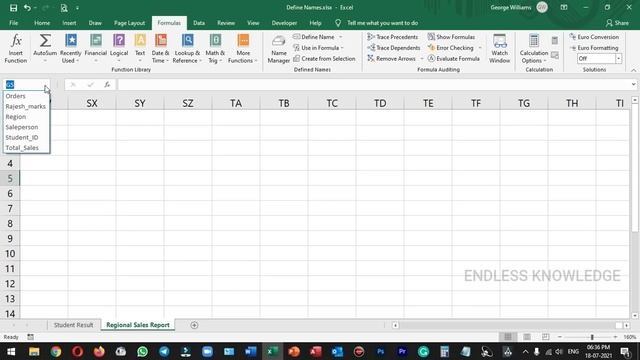Click the Share button
The width and height of the screenshot is (640, 360).
pyautogui.click(x=617, y=23)
